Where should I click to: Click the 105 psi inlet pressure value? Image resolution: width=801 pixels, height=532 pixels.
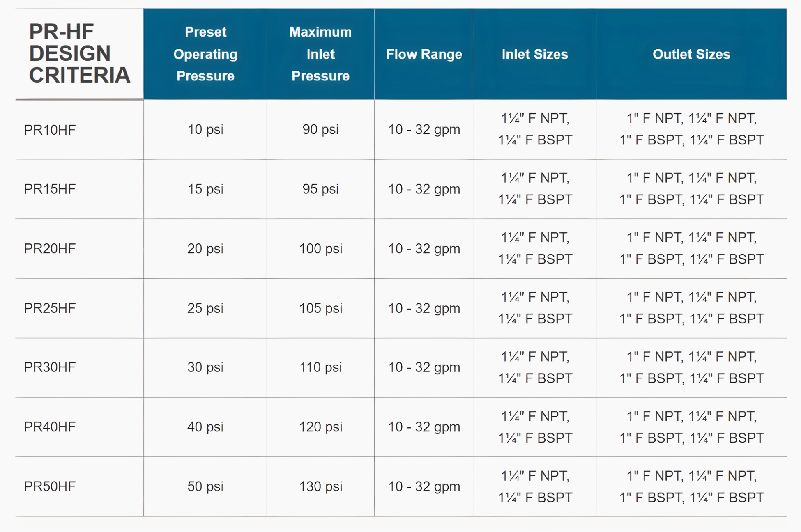pos(320,308)
